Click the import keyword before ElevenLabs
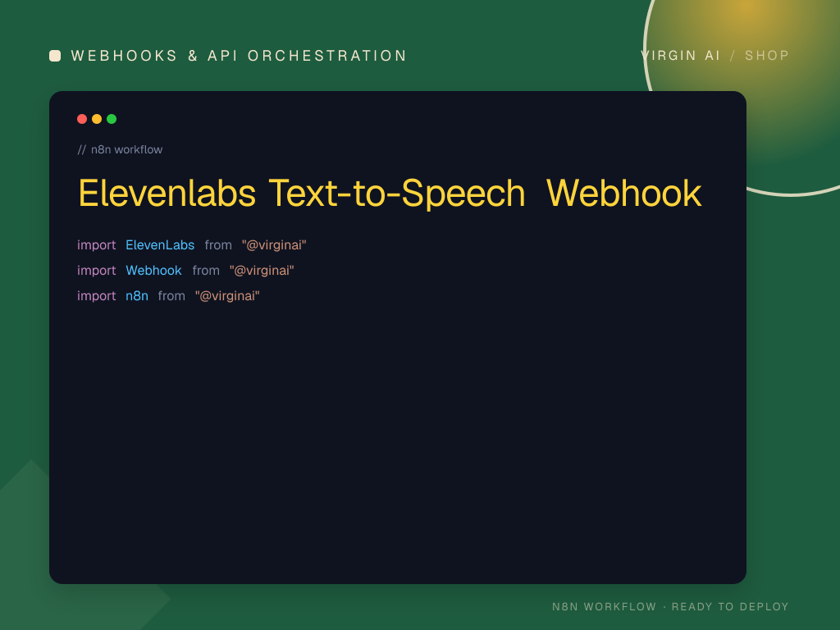This screenshot has width=840, height=630. [x=97, y=245]
